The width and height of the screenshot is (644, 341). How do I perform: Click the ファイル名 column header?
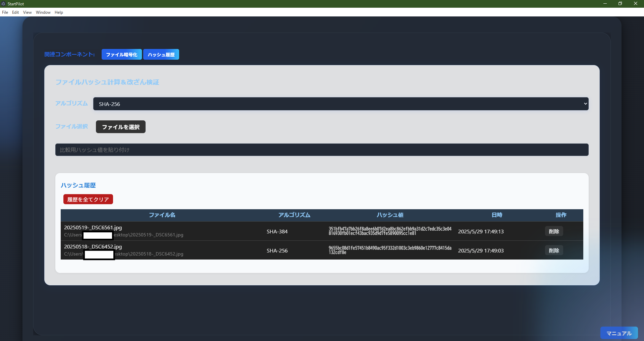pyautogui.click(x=162, y=215)
